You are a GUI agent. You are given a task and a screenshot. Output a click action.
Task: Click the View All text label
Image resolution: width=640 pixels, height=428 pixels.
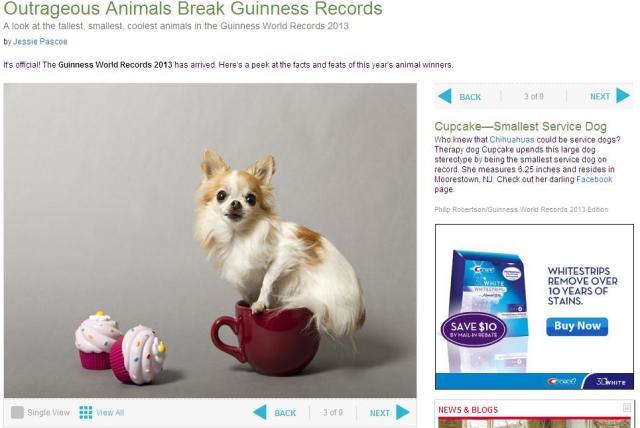[x=110, y=412]
